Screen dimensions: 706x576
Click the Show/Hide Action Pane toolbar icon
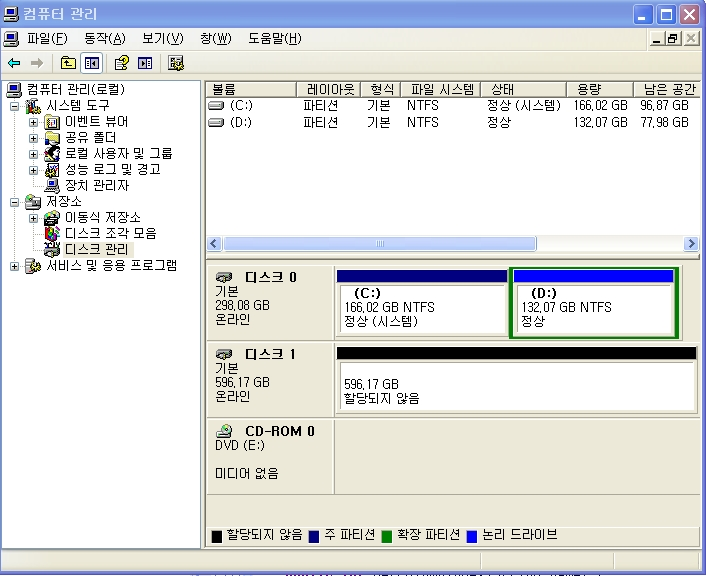pyautogui.click(x=145, y=63)
